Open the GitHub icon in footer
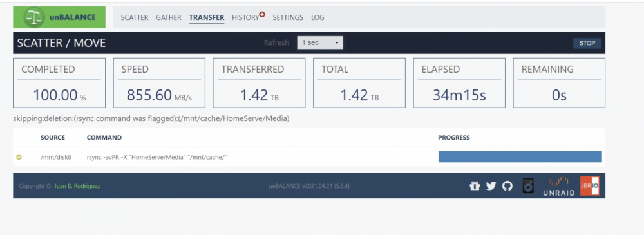 (x=507, y=186)
